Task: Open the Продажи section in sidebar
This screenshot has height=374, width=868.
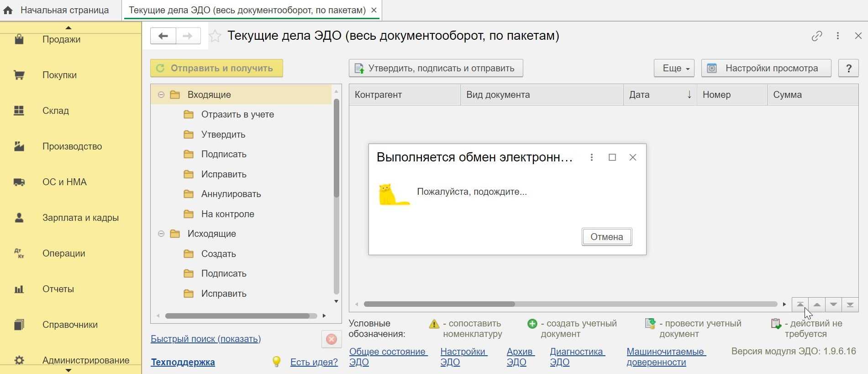Action: [61, 39]
